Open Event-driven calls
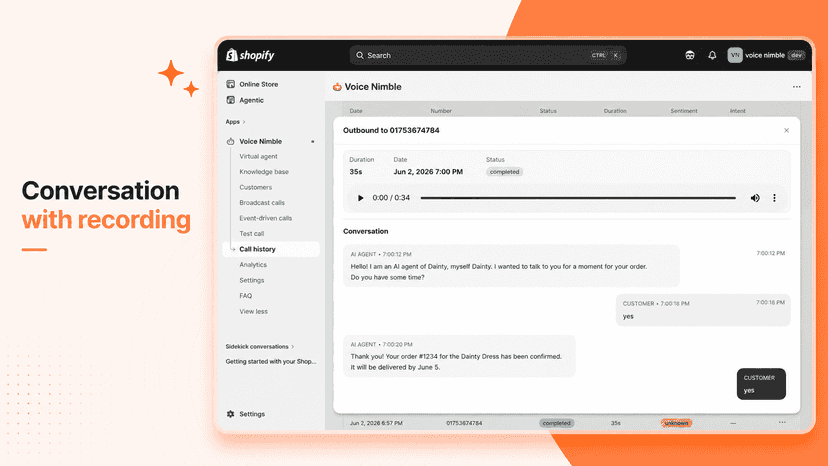 tap(266, 218)
